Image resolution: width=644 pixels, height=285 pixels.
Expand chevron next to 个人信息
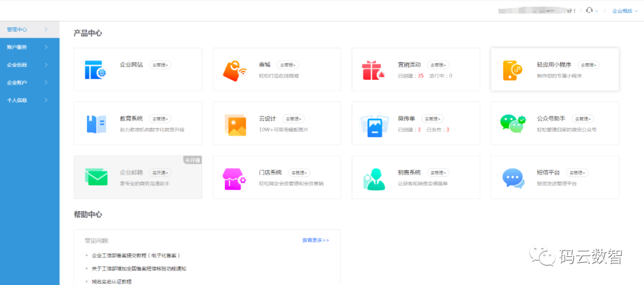point(46,100)
